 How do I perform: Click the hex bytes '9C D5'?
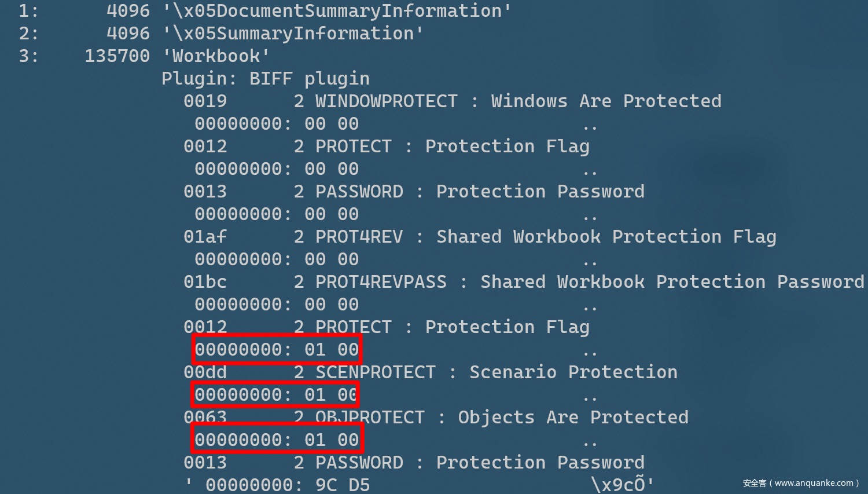click(343, 485)
